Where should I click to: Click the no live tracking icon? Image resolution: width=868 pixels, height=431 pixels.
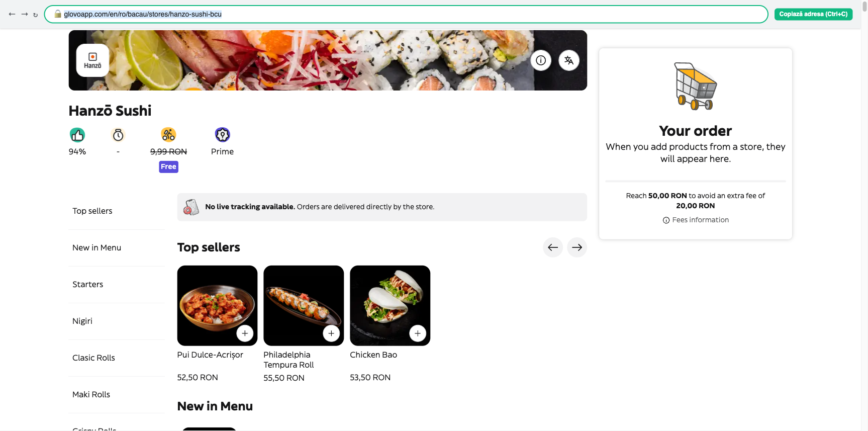(191, 207)
